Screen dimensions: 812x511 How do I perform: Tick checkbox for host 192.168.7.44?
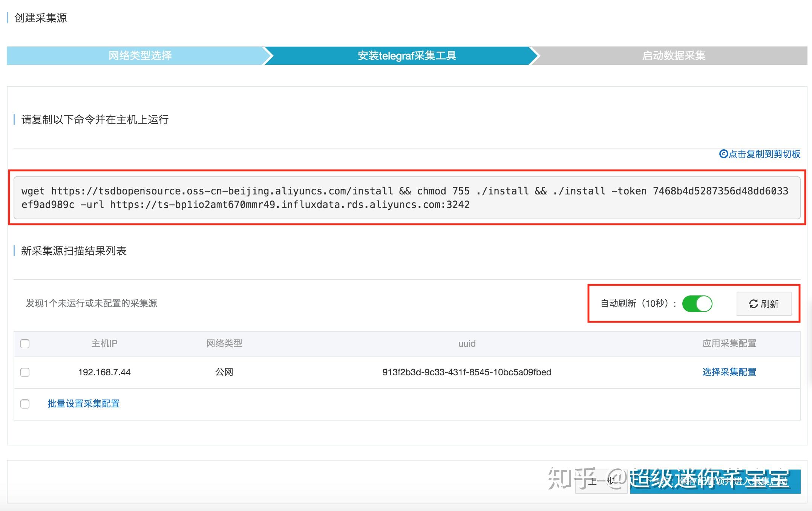pyautogui.click(x=25, y=372)
